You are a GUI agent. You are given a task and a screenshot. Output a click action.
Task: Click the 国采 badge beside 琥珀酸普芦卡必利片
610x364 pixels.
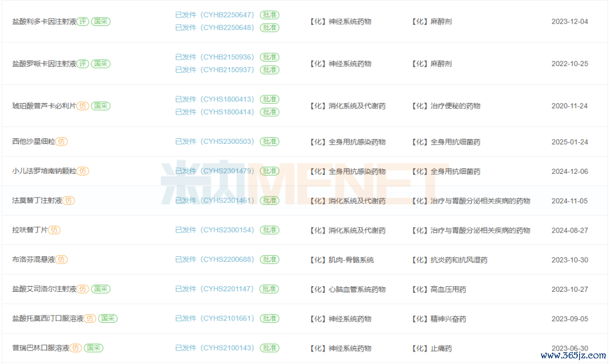pyautogui.click(x=101, y=106)
